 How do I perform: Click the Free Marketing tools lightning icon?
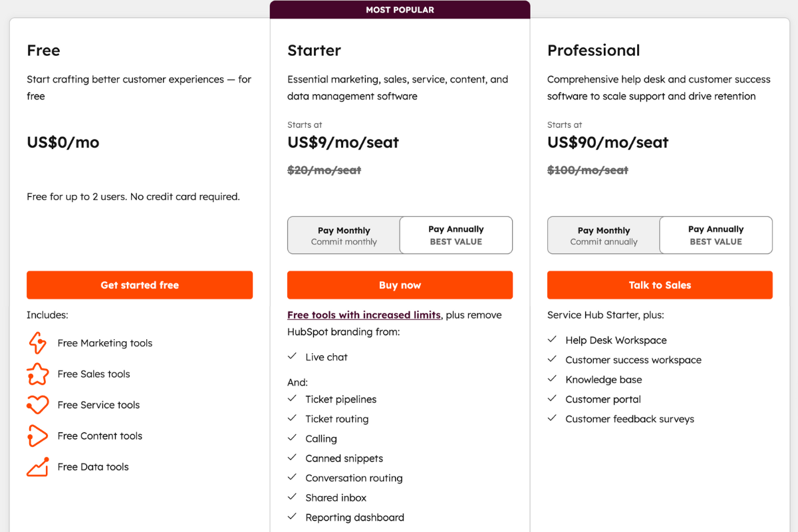(37, 342)
